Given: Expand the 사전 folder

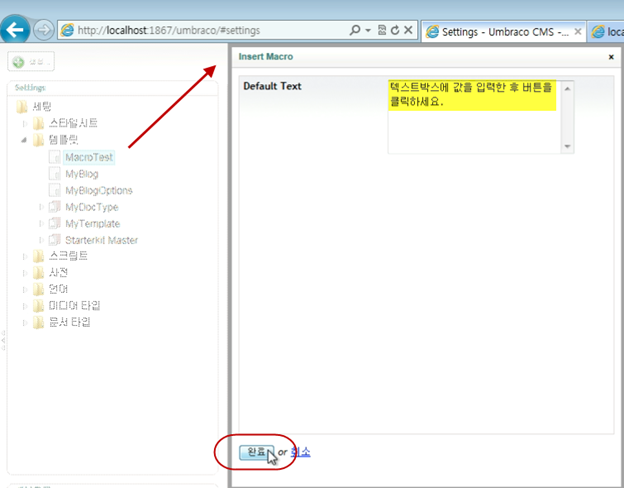Looking at the screenshot, I should [x=25, y=273].
